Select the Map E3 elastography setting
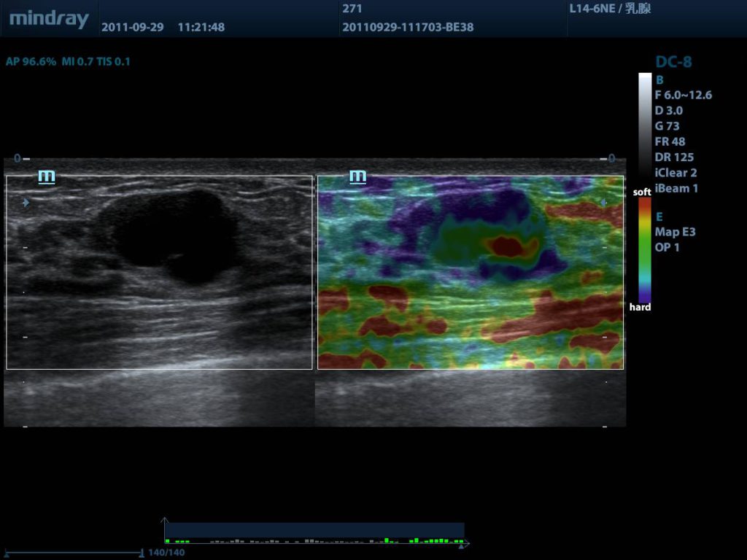Screen dimensions: 747x560 pos(676,232)
